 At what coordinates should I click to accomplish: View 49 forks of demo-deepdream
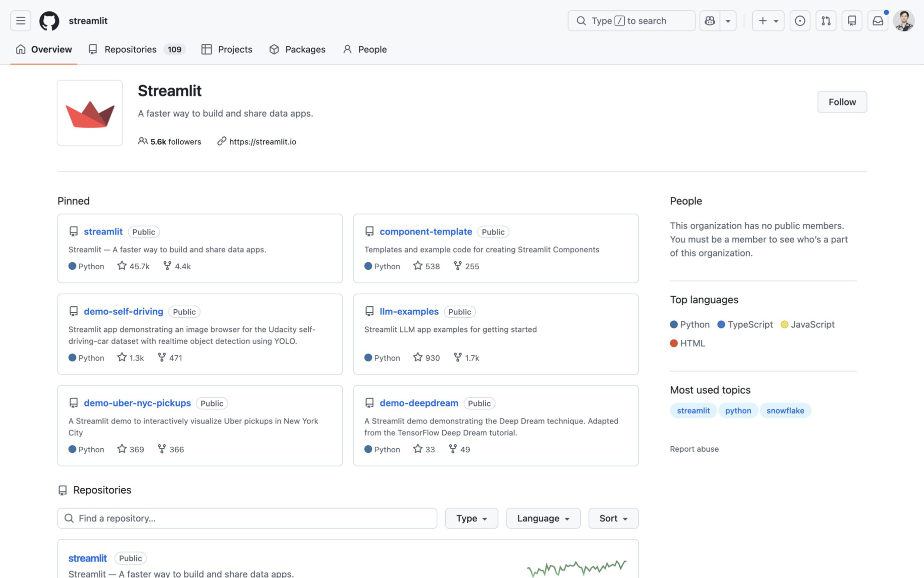(x=459, y=449)
